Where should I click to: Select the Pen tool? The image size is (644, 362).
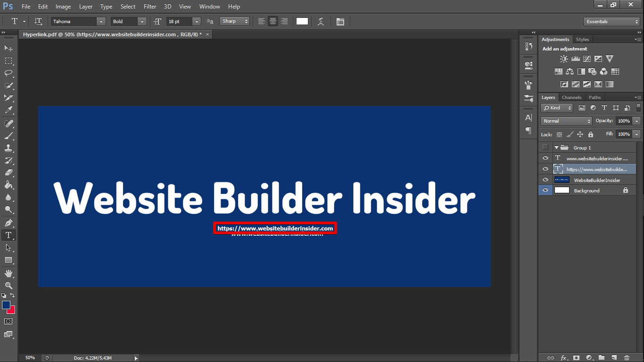coord(8,222)
